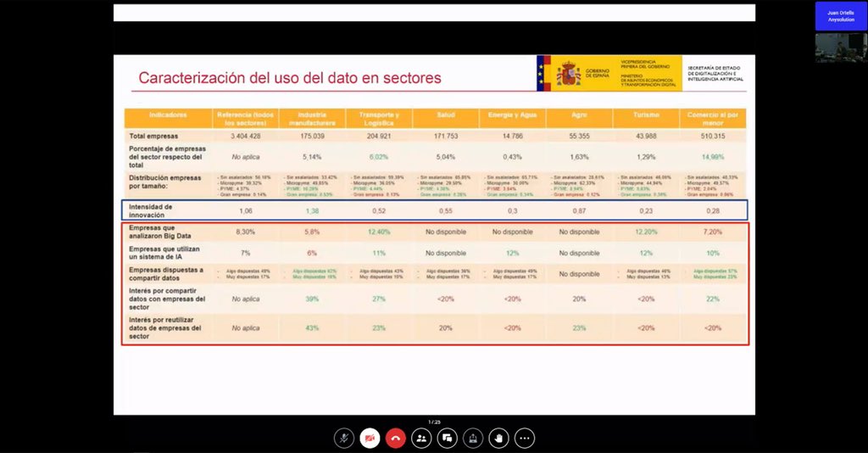Click the 'Referencia (todos los sectores)' header
The width and height of the screenshot is (868, 453).
tap(245, 119)
